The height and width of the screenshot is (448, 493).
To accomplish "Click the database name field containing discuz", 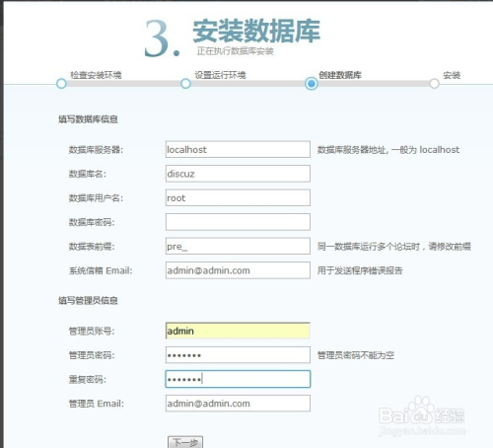I will pos(238,174).
